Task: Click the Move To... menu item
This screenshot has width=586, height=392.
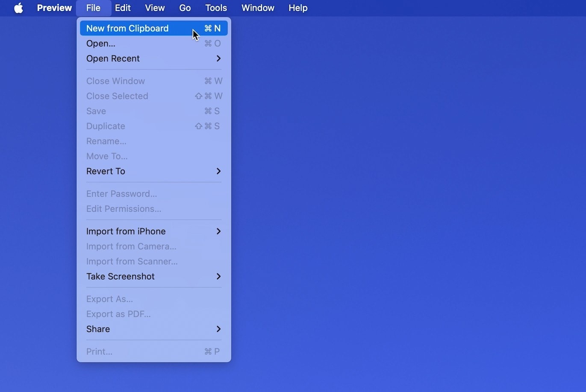Action: [154, 156]
